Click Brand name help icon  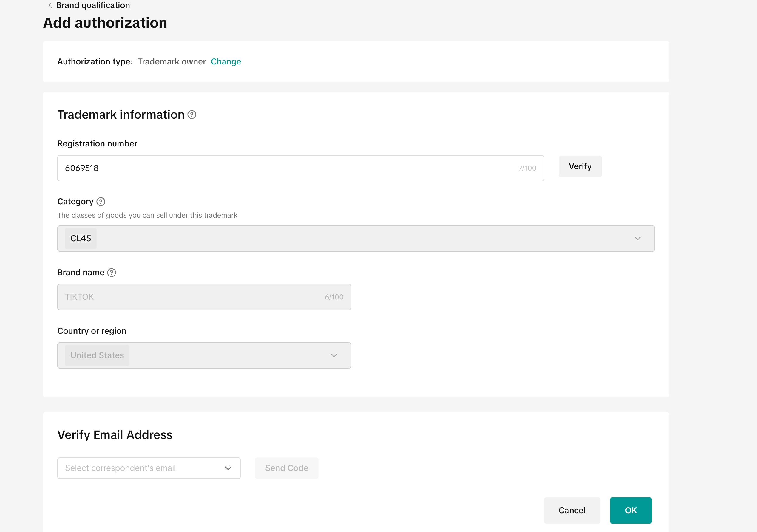(112, 273)
